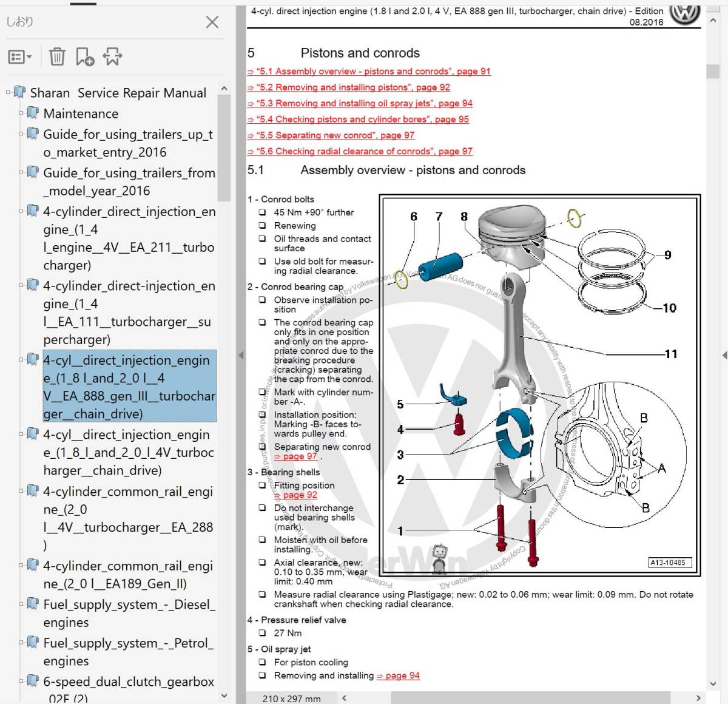Follow link 5.2 Removing and installing pistons
The height and width of the screenshot is (704, 728).
[349, 87]
